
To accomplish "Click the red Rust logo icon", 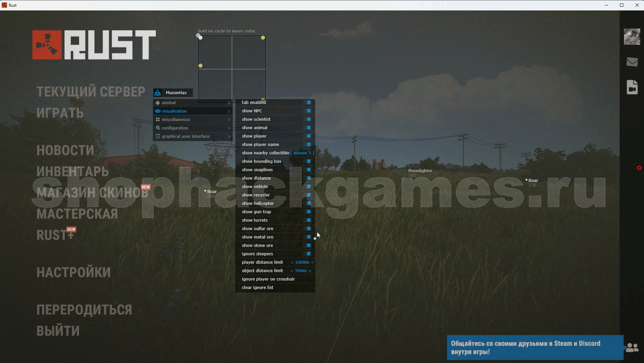I will coord(47,45).
